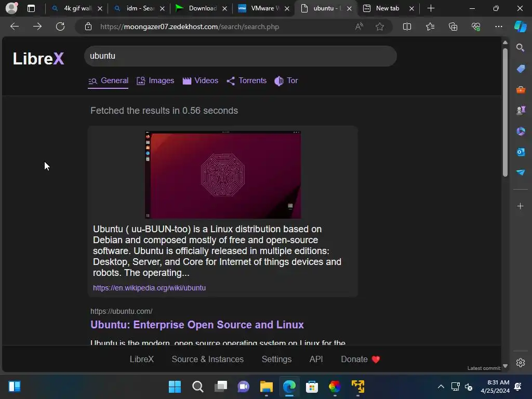
Task: Show hidden system tray icons
Action: (x=441, y=387)
